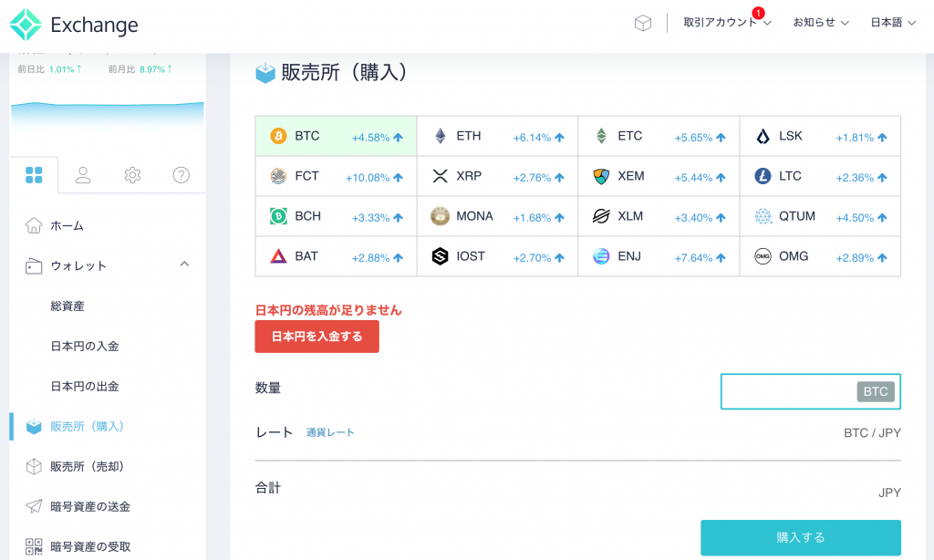Expand the お知らせ dropdown menu
The height and width of the screenshot is (560, 934).
[821, 23]
